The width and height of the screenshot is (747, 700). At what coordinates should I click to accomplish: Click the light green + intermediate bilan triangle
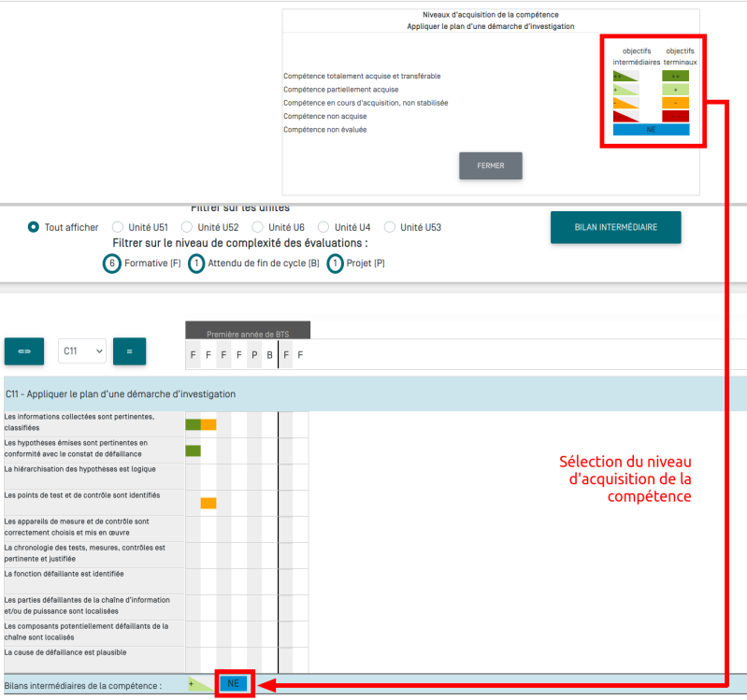coord(199,684)
